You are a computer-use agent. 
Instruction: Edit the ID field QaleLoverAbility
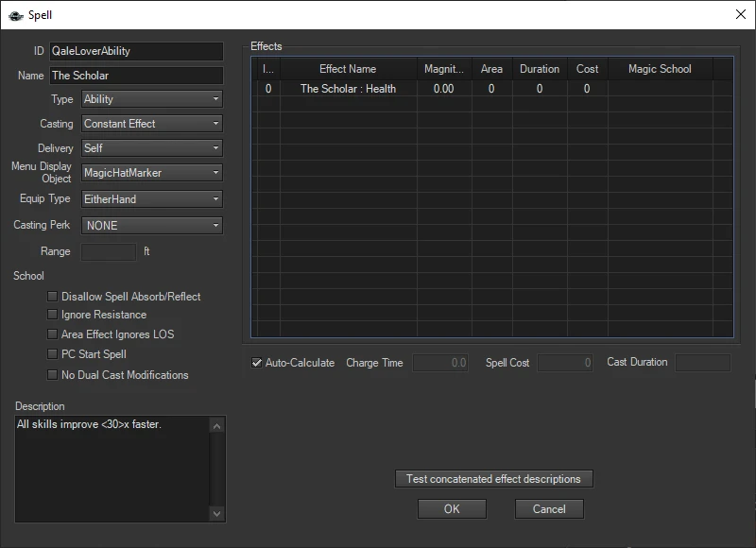point(136,51)
